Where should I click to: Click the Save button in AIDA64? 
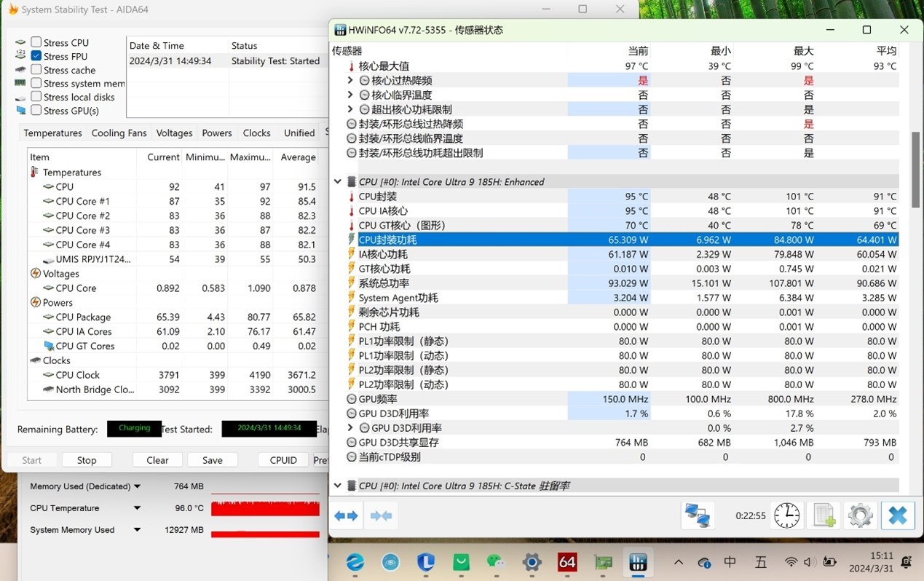coord(213,460)
